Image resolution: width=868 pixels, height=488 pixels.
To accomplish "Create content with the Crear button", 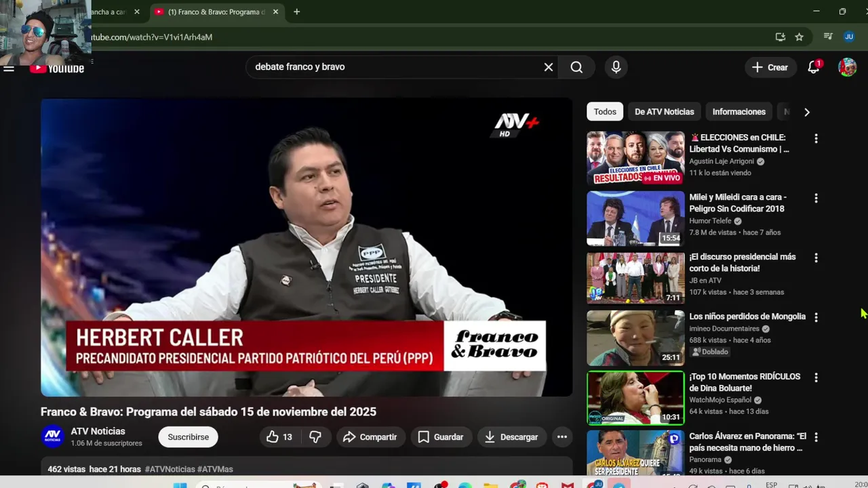I will coord(770,67).
